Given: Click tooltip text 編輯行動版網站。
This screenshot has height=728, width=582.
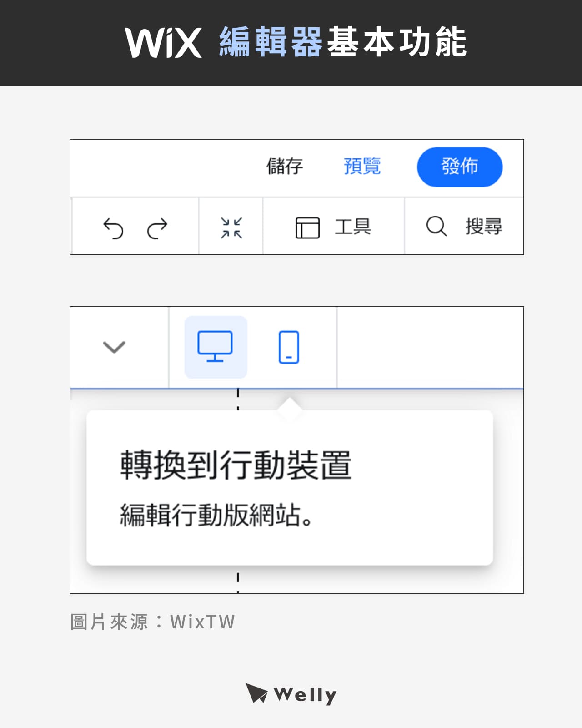Looking at the screenshot, I should (x=216, y=515).
